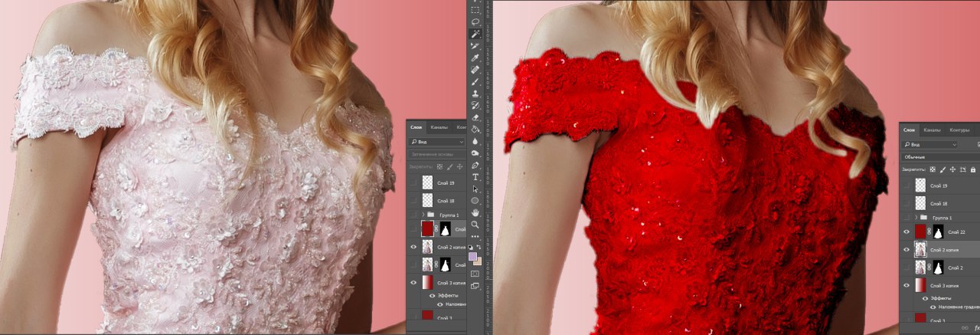Select the Zoom magnifier tool

point(475,225)
